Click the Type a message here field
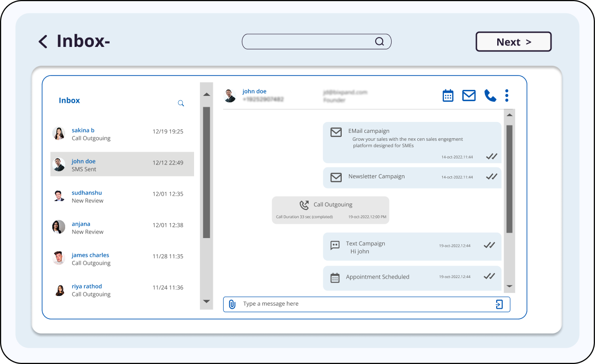This screenshot has width=595, height=364. (365, 304)
